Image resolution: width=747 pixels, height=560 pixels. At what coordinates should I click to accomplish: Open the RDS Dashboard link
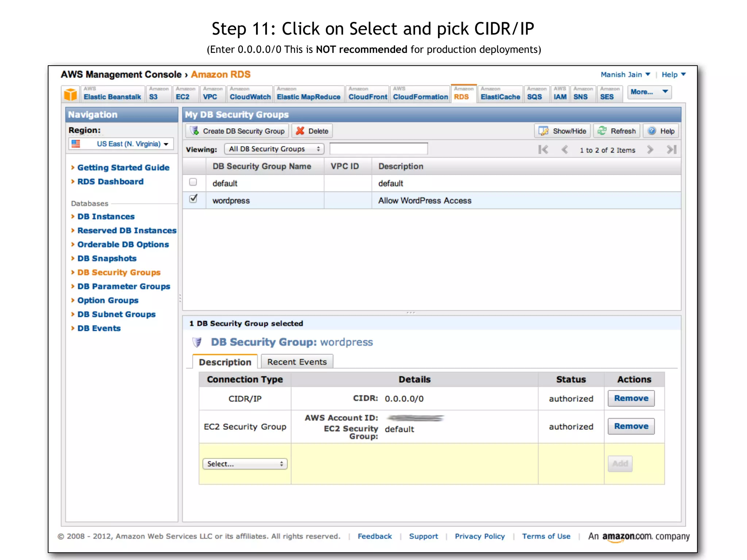(x=110, y=181)
